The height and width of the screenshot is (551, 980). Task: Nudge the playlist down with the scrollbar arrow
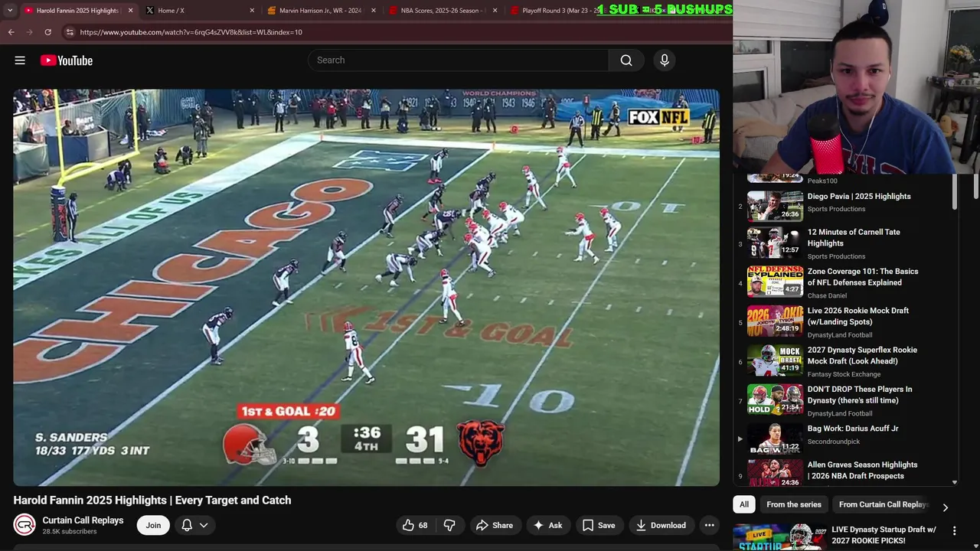[955, 483]
